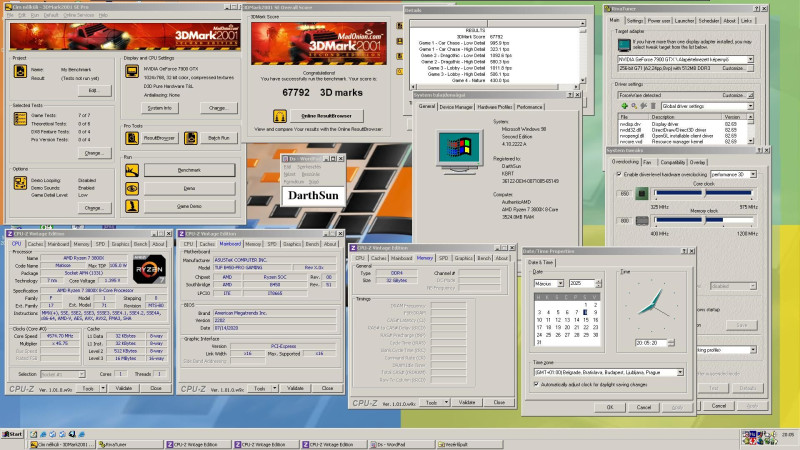800x450 pixels.
Task: Click the WordPad taskbar button
Action: [x=401, y=444]
